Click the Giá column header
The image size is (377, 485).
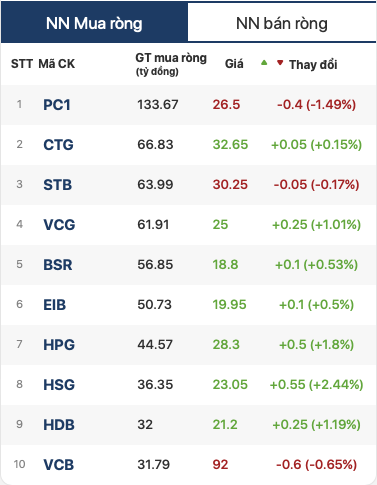234,64
